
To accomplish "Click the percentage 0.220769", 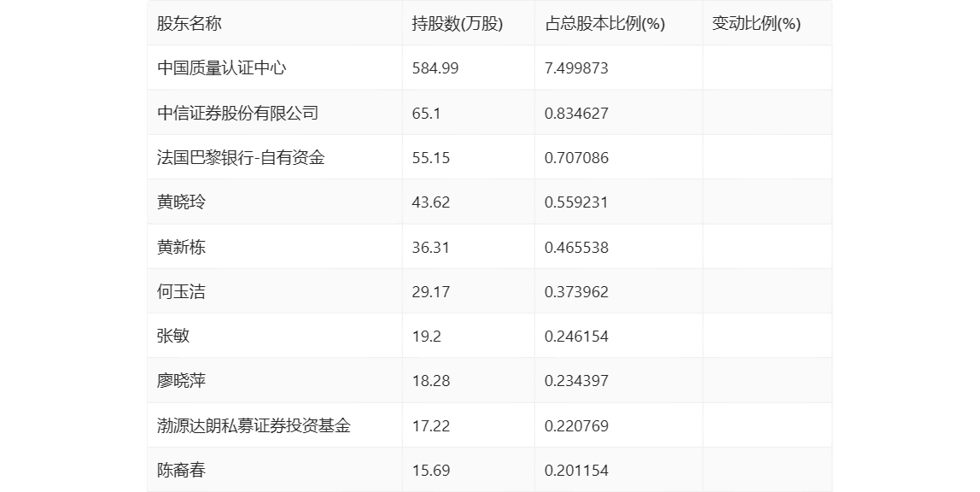I will [576, 425].
